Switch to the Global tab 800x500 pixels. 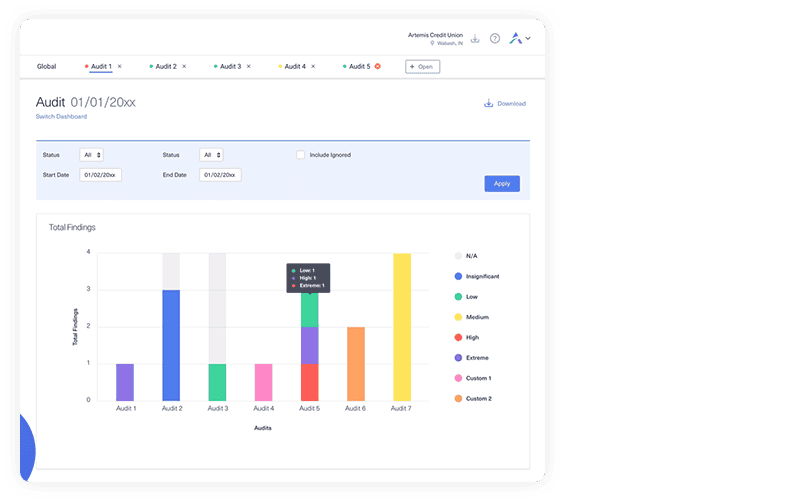coord(46,66)
